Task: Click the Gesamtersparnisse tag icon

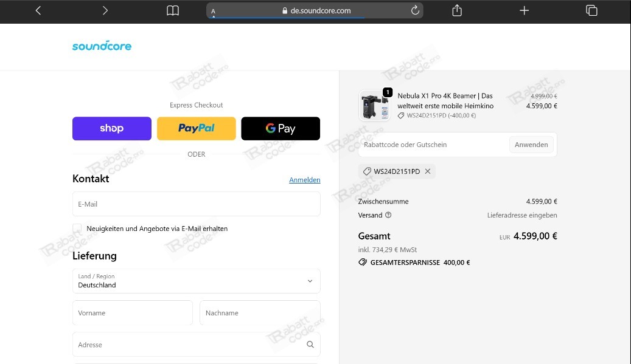Action: (363, 263)
